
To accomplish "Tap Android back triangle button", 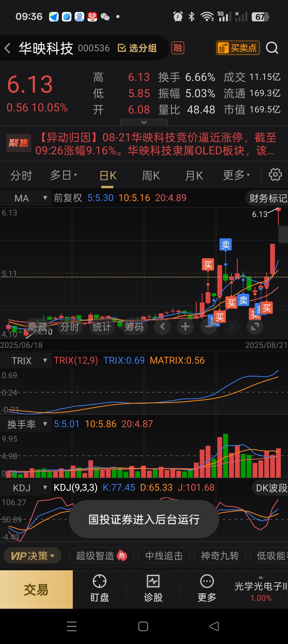I will point(214,626).
